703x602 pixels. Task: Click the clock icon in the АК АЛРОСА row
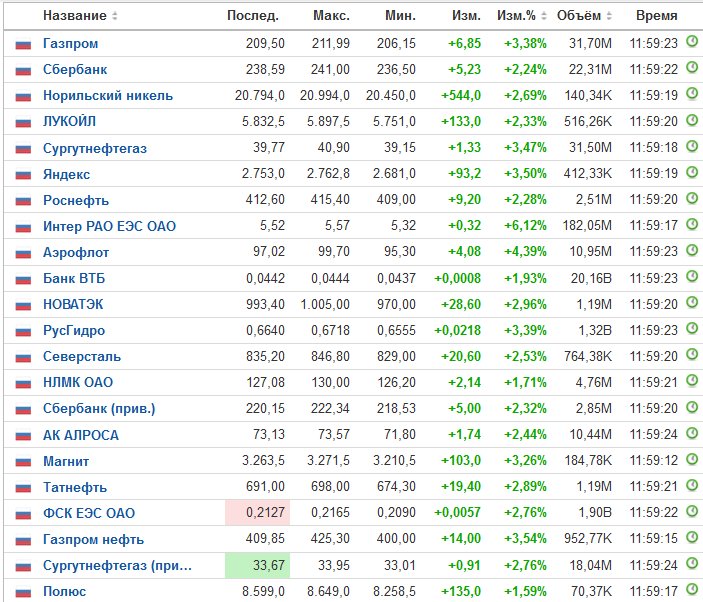(x=692, y=433)
